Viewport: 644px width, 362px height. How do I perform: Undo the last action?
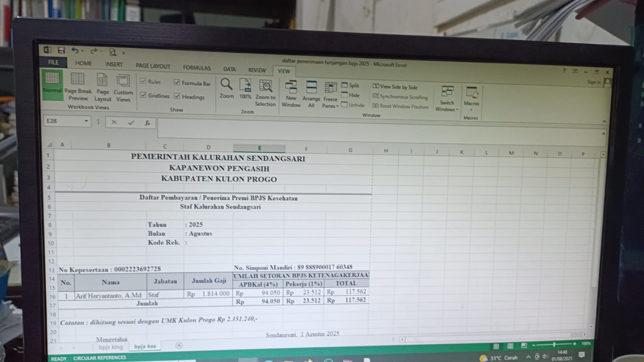click(x=75, y=51)
